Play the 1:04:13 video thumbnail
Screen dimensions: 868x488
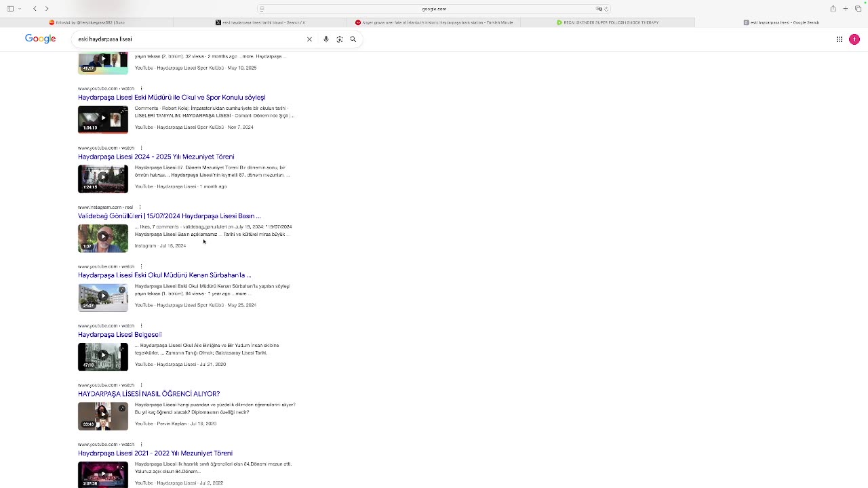tap(103, 119)
